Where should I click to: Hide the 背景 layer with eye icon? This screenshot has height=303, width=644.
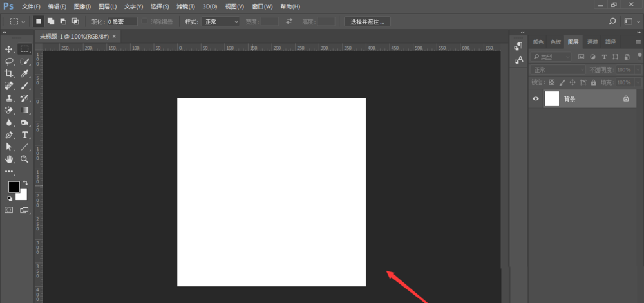click(536, 99)
